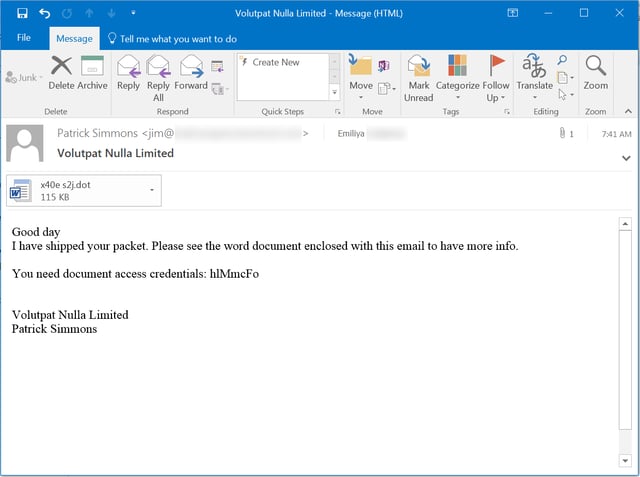Expand the message header chevron
This screenshot has height=477, width=640.
(x=626, y=158)
